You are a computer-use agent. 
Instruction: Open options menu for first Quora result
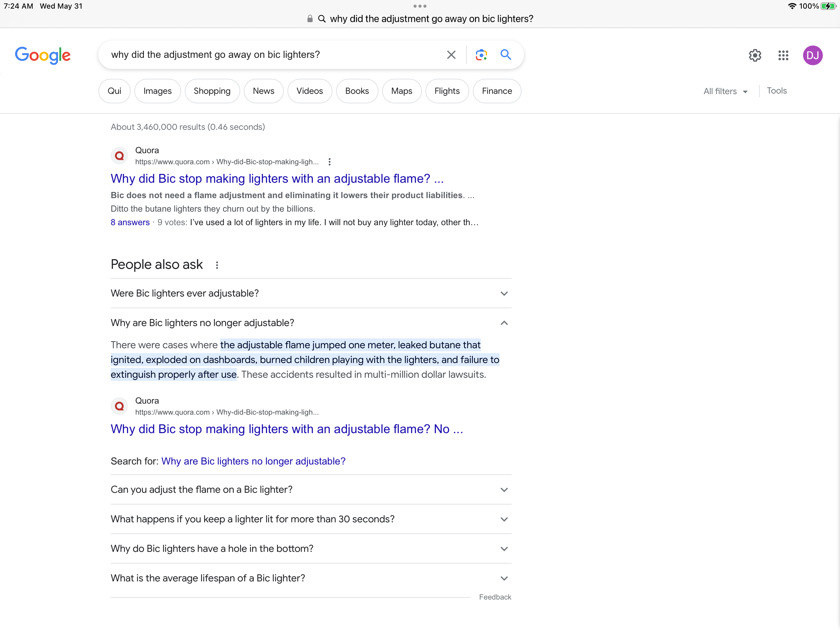[330, 162]
